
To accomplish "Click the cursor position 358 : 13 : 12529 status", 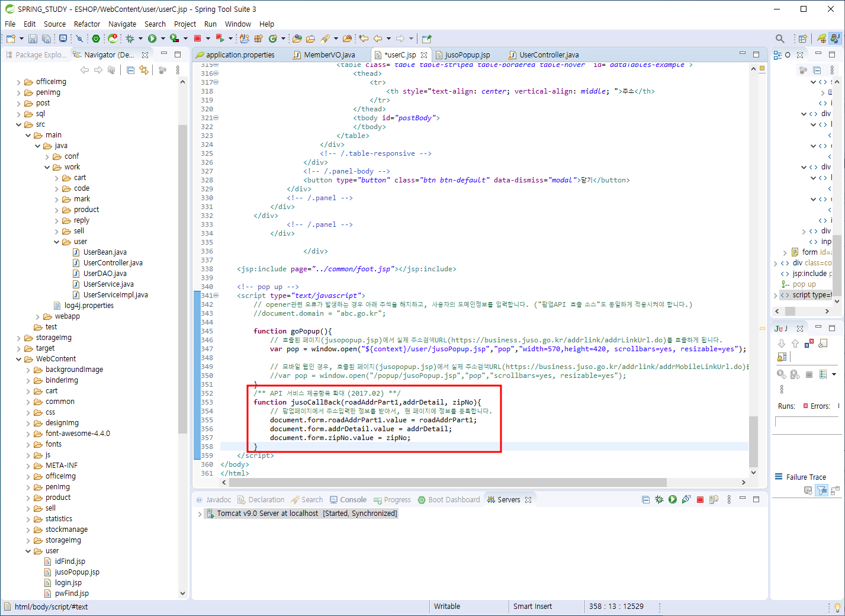I will pyautogui.click(x=616, y=607).
